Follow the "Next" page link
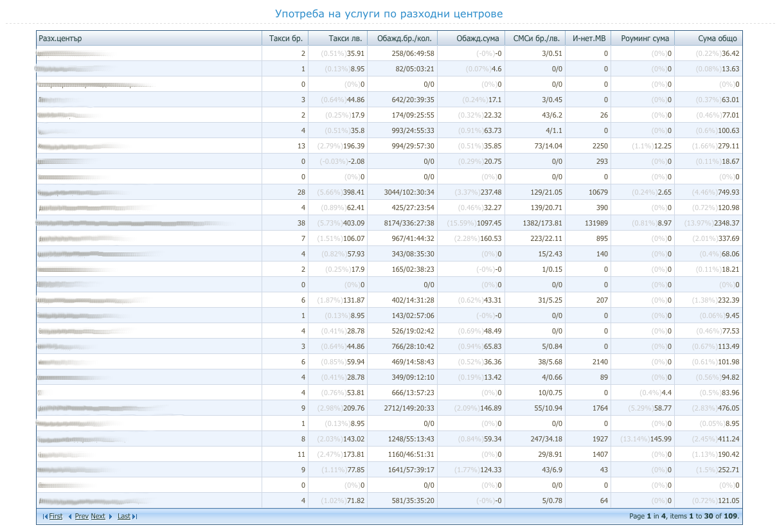Screen dimensions: 777x532 98,517
